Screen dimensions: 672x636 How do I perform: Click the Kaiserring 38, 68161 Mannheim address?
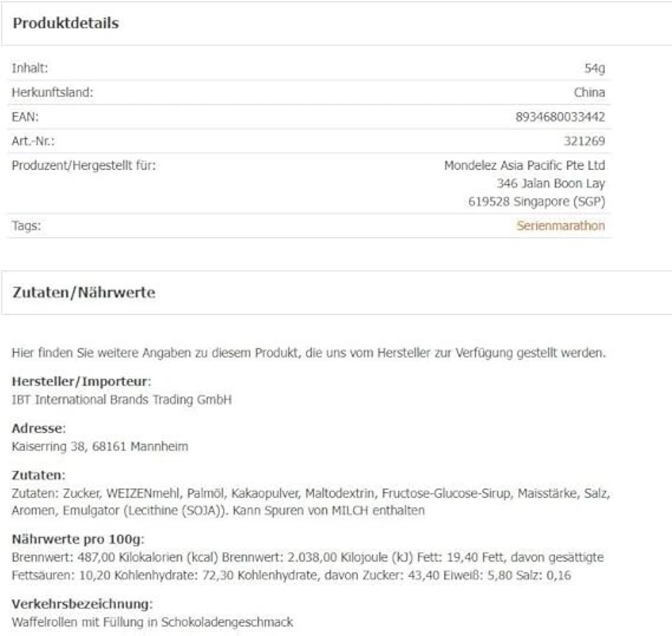tap(100, 447)
